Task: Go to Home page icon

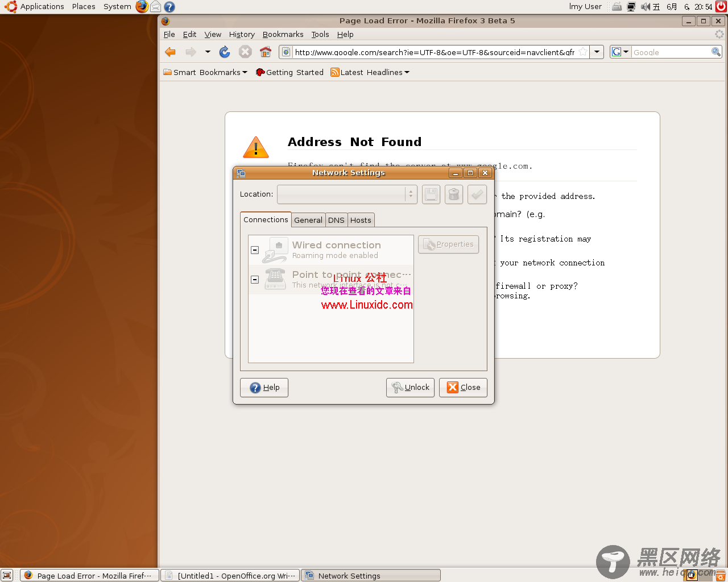Action: (x=266, y=52)
